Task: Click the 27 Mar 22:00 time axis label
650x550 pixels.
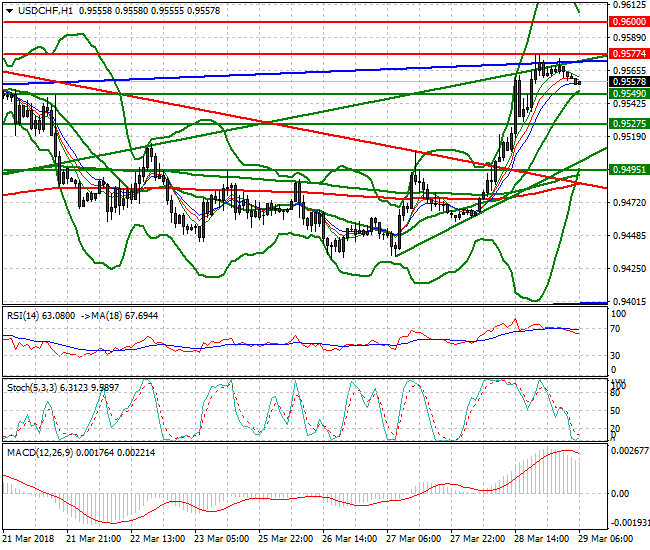Action: (478, 539)
